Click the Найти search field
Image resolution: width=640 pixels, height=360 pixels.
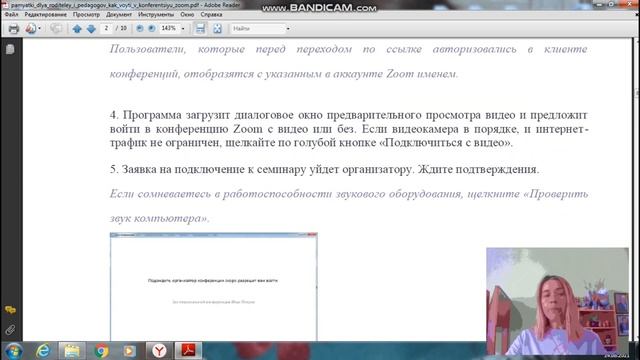pos(258,29)
